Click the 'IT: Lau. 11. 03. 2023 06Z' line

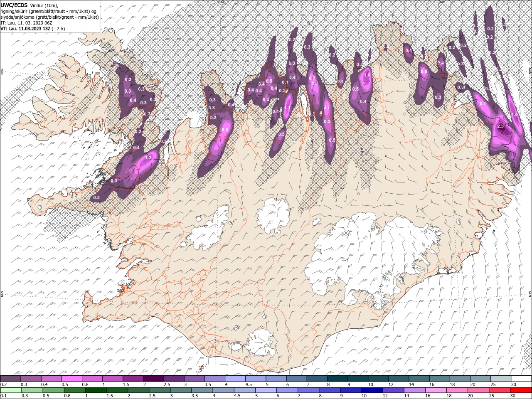pos(26,22)
